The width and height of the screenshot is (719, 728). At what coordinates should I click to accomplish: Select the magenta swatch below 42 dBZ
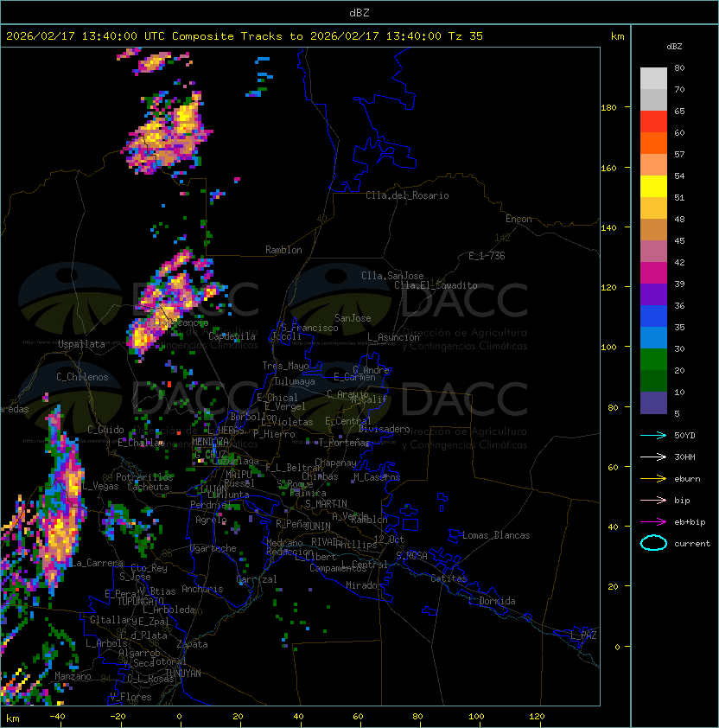[653, 273]
